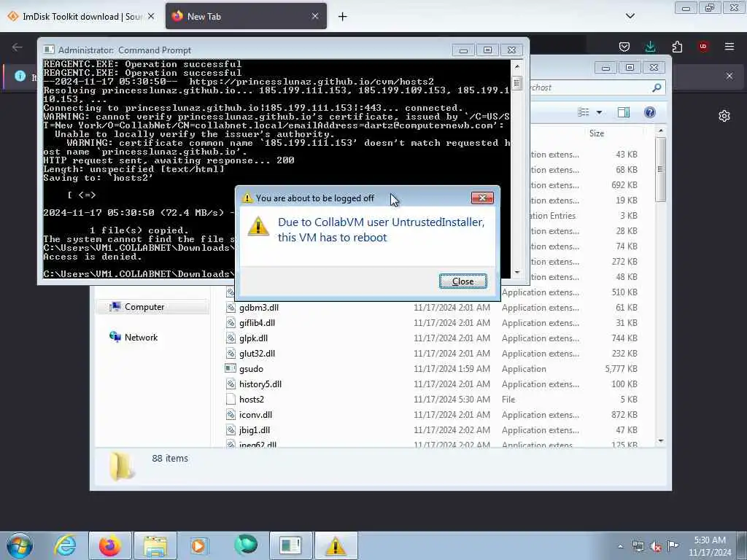Open the Firefox extensions puzzle icon
This screenshot has width=747, height=560.
click(x=677, y=47)
